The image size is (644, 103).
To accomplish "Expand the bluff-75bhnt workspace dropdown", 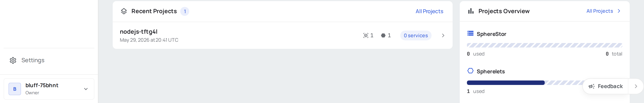I will 86,89.
